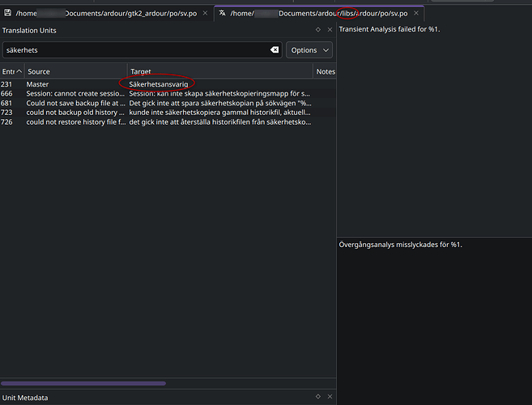
Task: Sort by the Source column header
Action: click(75, 71)
